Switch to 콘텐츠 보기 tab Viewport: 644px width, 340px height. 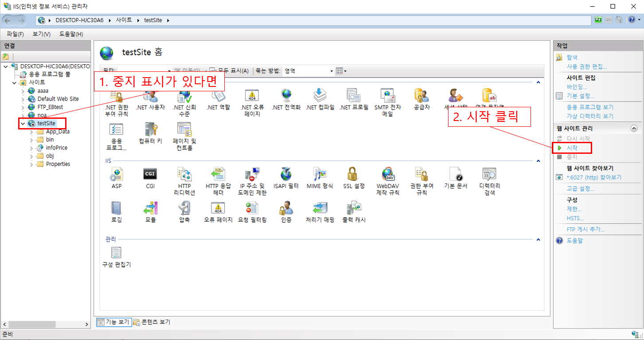(152, 322)
